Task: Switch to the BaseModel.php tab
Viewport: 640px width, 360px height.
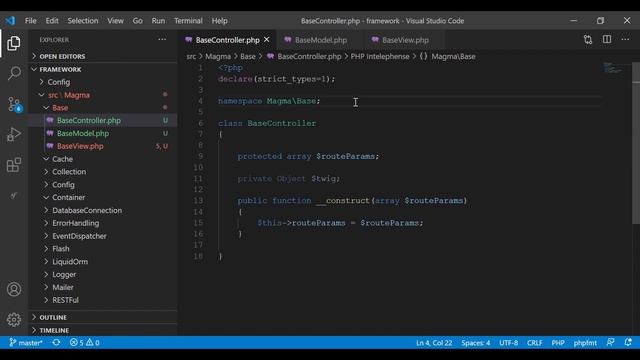Action: coord(321,40)
